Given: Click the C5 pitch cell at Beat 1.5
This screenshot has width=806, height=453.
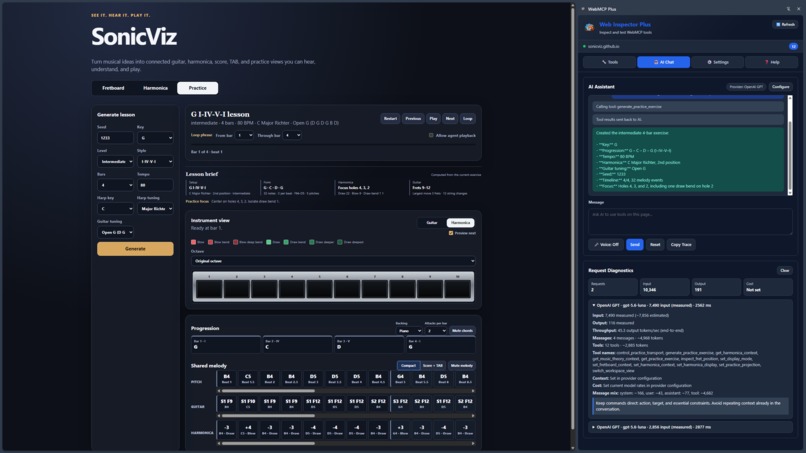Looking at the screenshot, I should coord(248,379).
